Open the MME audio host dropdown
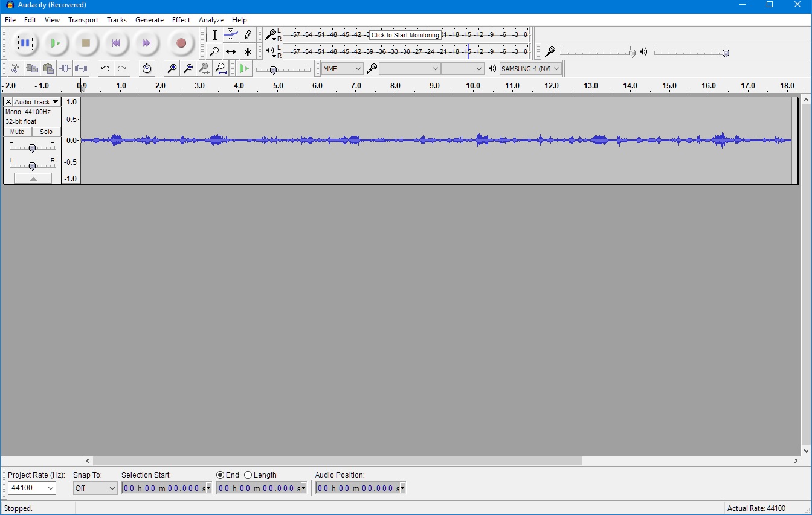 [x=342, y=69]
